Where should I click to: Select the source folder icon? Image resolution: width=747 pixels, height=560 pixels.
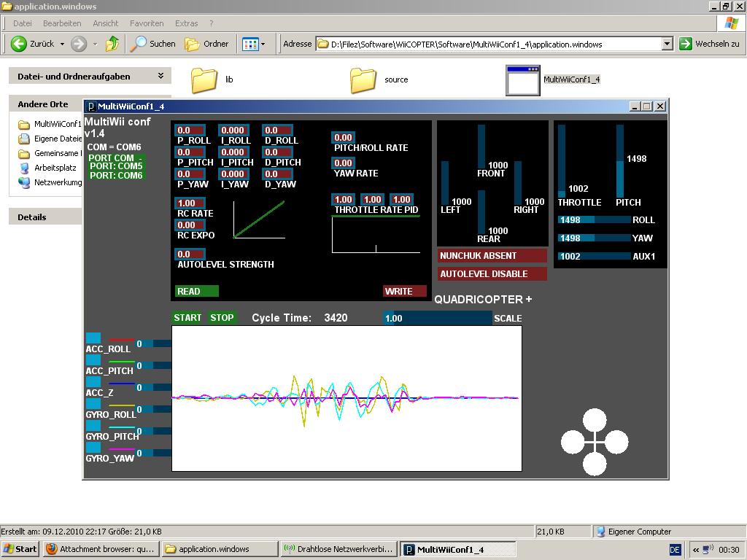(x=363, y=80)
